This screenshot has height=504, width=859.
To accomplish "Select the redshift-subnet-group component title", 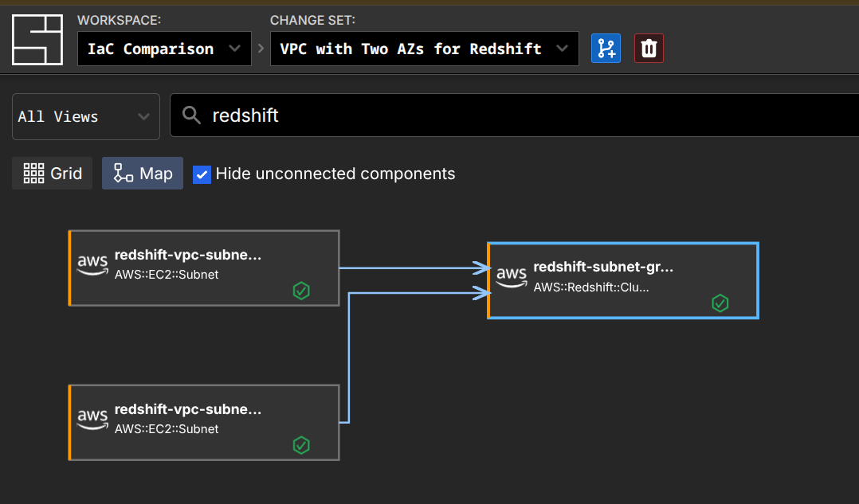I will coord(603,267).
